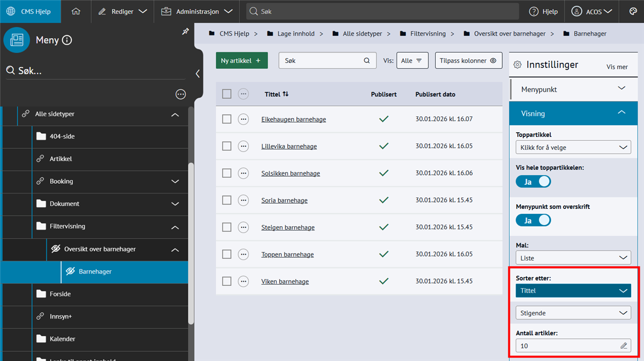
Task: Open the color palette theme icon
Action: coord(633,11)
